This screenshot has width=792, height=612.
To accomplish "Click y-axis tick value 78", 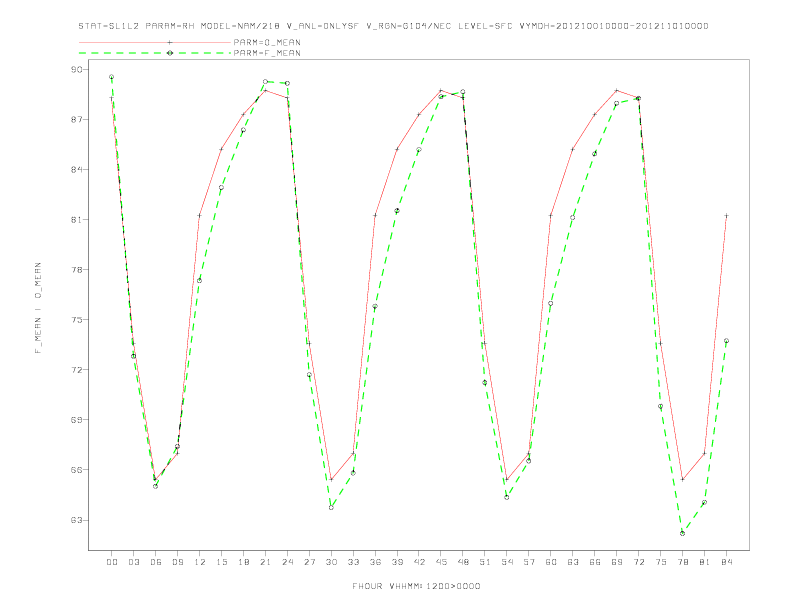I will (x=77, y=270).
